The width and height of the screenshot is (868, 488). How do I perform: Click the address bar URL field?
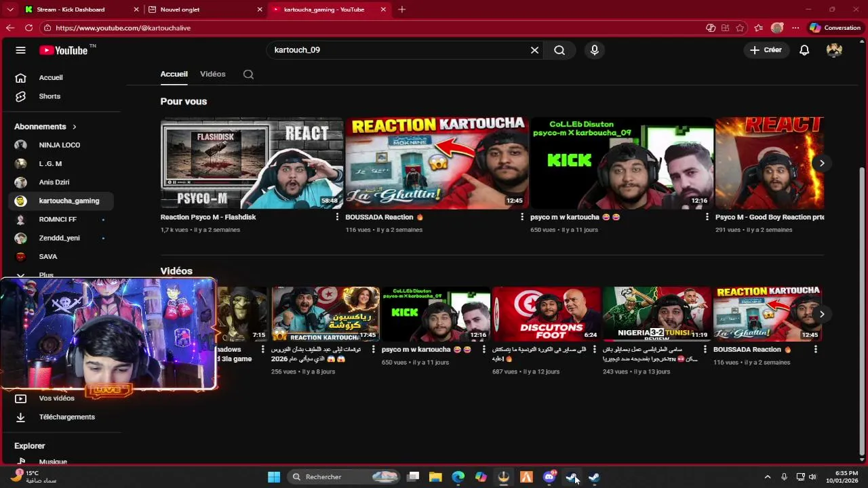coord(370,28)
